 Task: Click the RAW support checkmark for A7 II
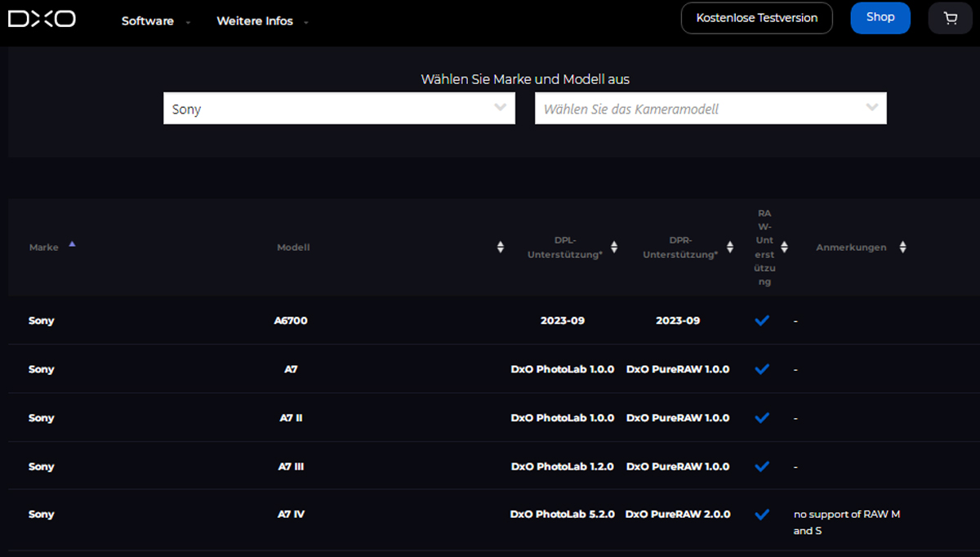762,418
